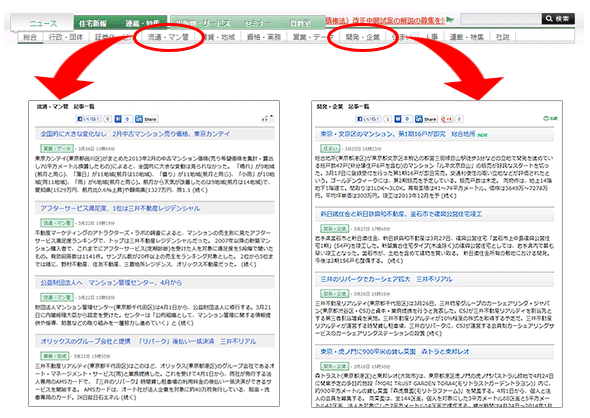Open article 東京・虎ノ門に900平米の貸し菜園
This screenshot has height=418, width=590.
click(395, 351)
